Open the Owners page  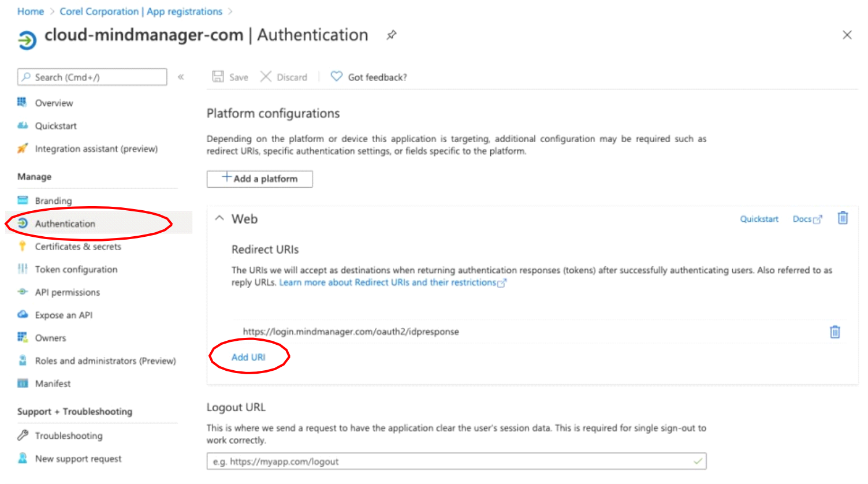pyautogui.click(x=50, y=338)
